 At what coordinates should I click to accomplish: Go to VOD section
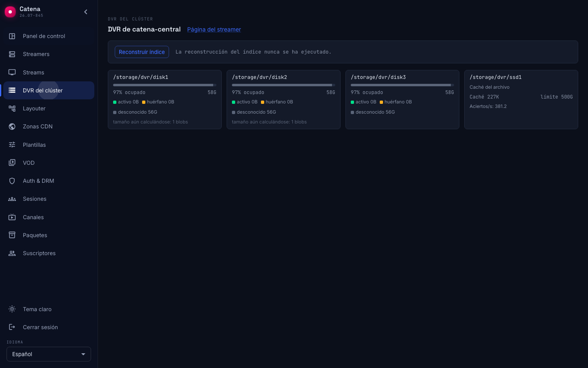pos(49,163)
